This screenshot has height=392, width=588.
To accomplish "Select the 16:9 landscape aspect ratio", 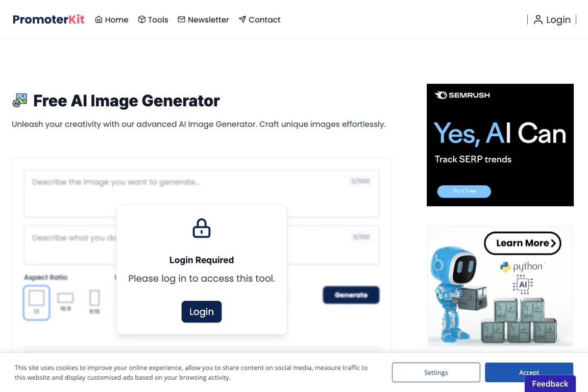I will 65,302.
